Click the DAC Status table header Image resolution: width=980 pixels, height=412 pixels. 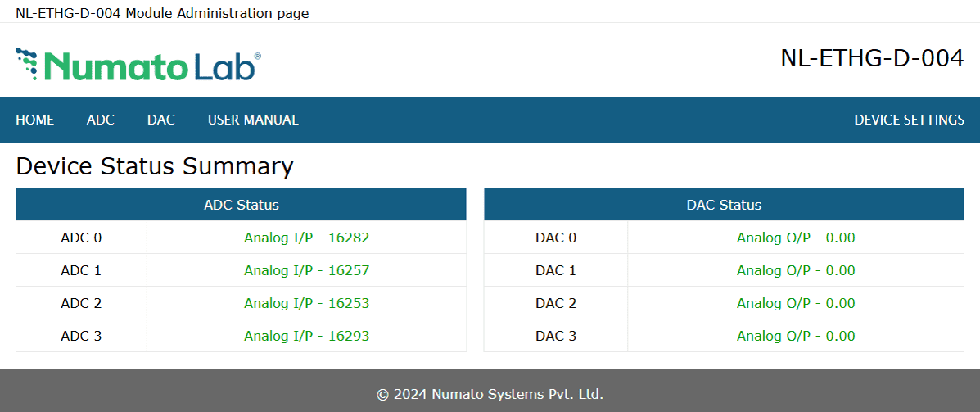click(724, 205)
